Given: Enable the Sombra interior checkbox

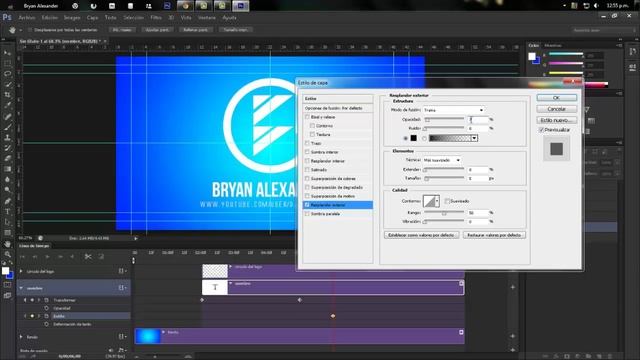Looking at the screenshot, I should [307, 152].
